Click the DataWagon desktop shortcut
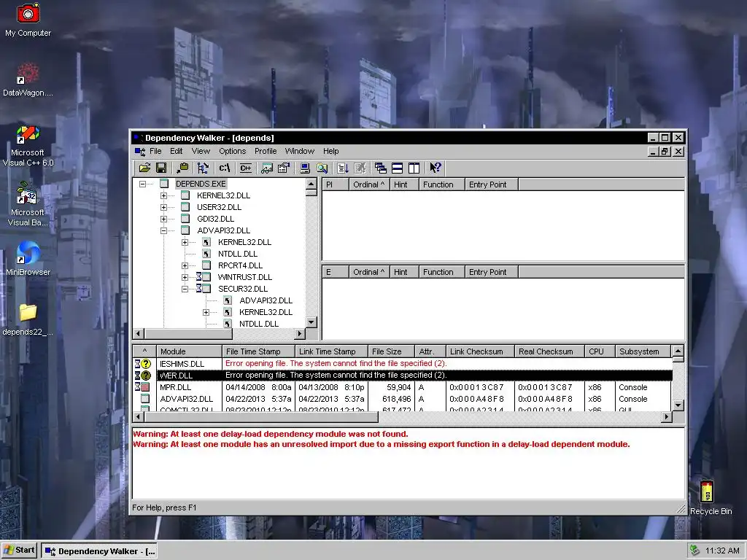Viewport: 747px width, 560px height. (28, 79)
